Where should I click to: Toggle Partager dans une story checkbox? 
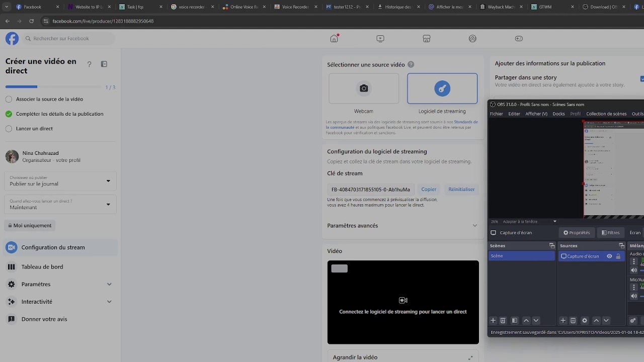coord(642,79)
